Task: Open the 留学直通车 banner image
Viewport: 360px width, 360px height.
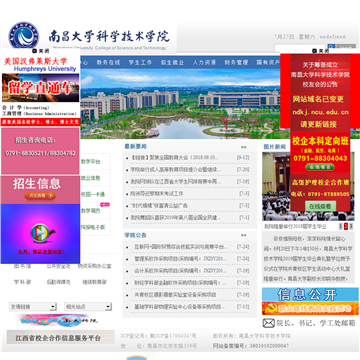Action: (x=40, y=88)
